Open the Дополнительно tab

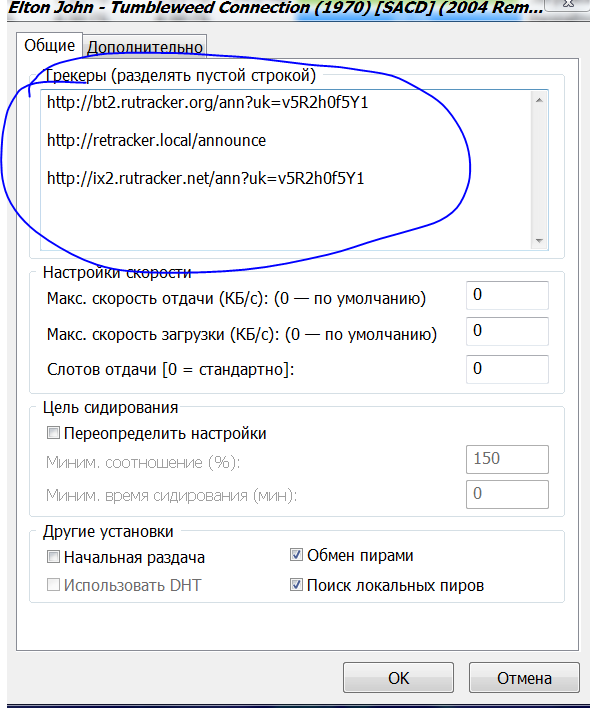tap(145, 47)
